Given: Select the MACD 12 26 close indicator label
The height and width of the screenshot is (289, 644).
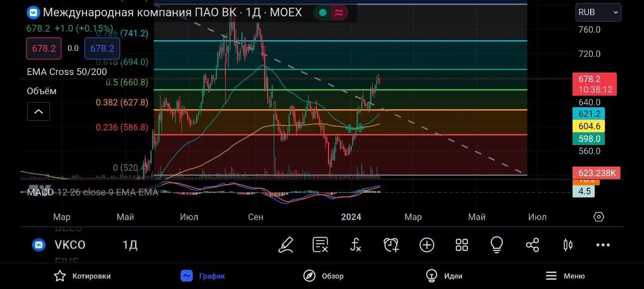Looking at the screenshot, I should pyautogui.click(x=93, y=192).
